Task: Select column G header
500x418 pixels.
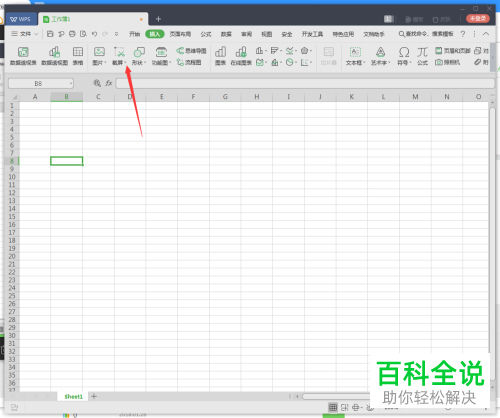Action: click(x=225, y=97)
